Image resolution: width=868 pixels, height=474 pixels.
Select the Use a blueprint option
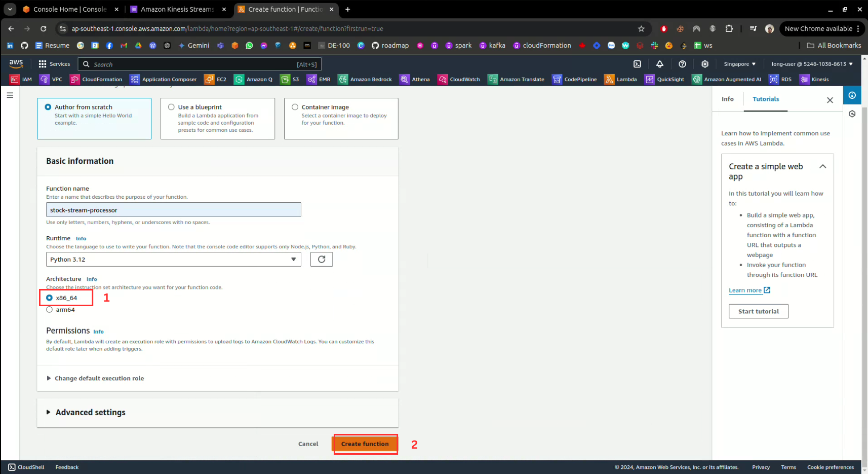pyautogui.click(x=172, y=107)
